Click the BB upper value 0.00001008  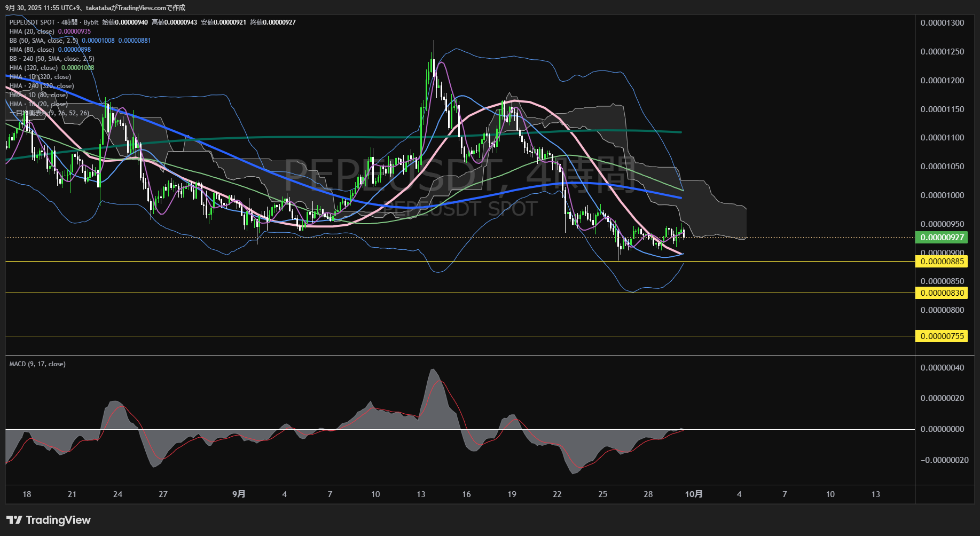(x=98, y=41)
